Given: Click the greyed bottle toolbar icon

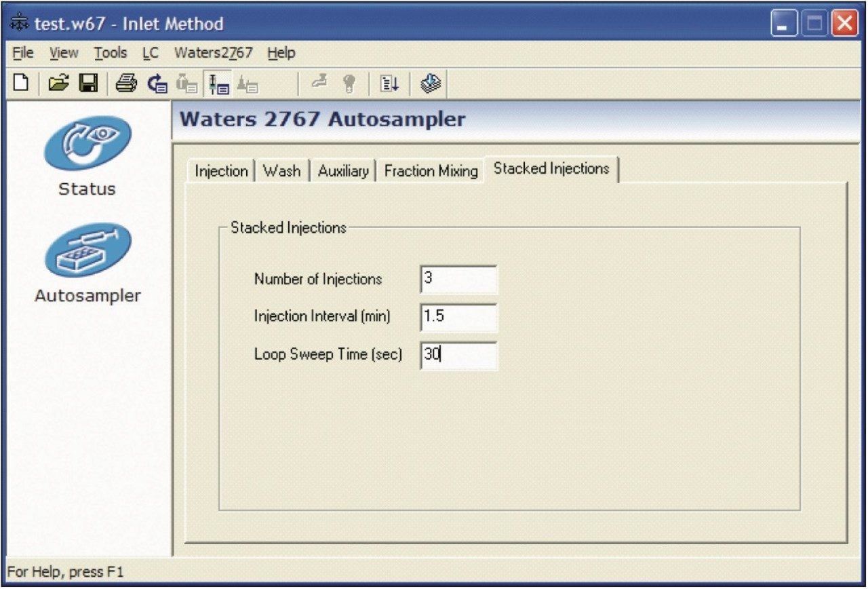Looking at the screenshot, I should [186, 83].
